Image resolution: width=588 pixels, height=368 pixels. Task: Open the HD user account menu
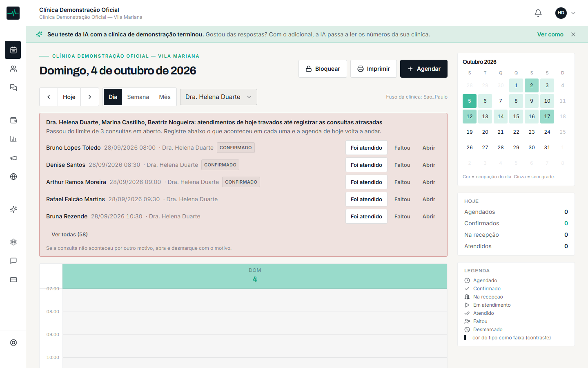[x=566, y=13]
